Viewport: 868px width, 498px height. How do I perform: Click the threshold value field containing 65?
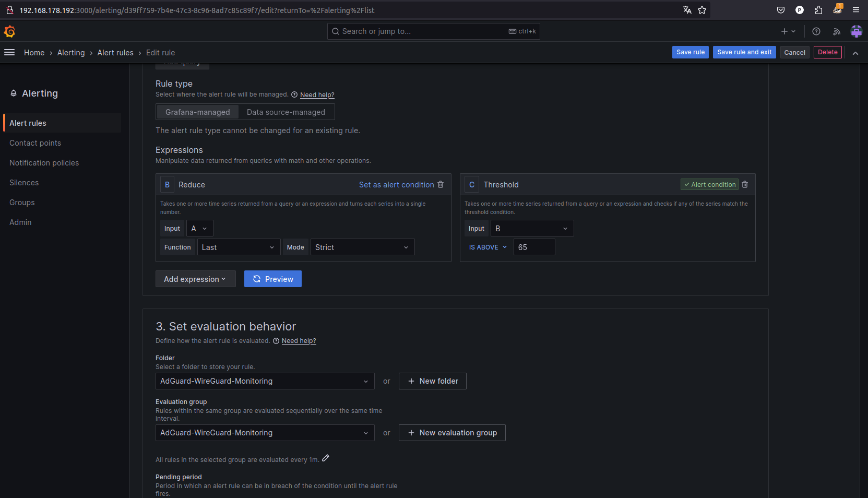pos(533,247)
